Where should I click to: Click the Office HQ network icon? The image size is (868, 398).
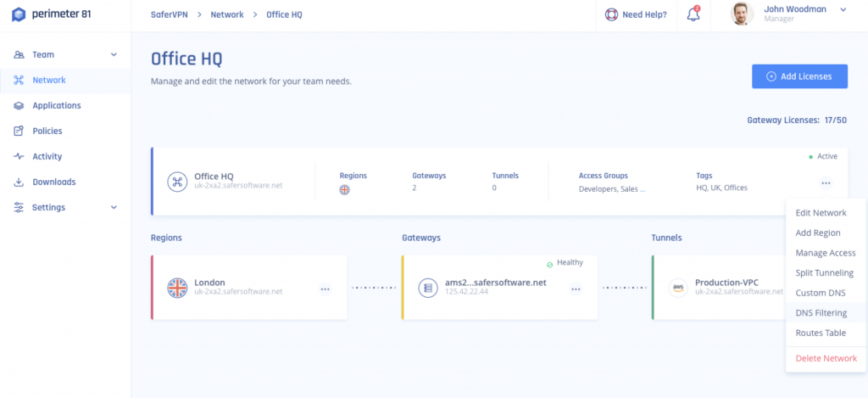tap(177, 182)
